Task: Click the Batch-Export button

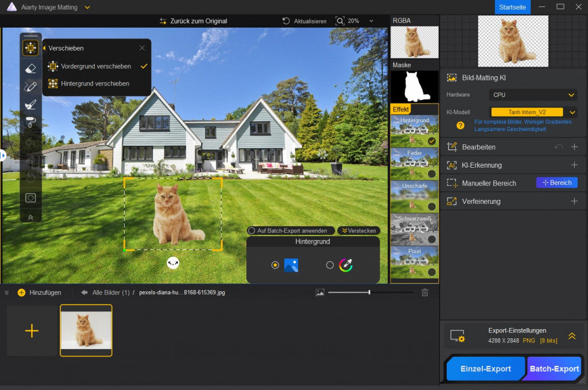Action: point(554,369)
